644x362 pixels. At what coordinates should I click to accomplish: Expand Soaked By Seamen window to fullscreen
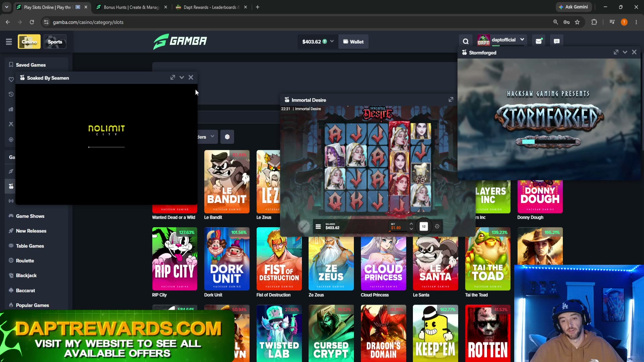click(173, 77)
